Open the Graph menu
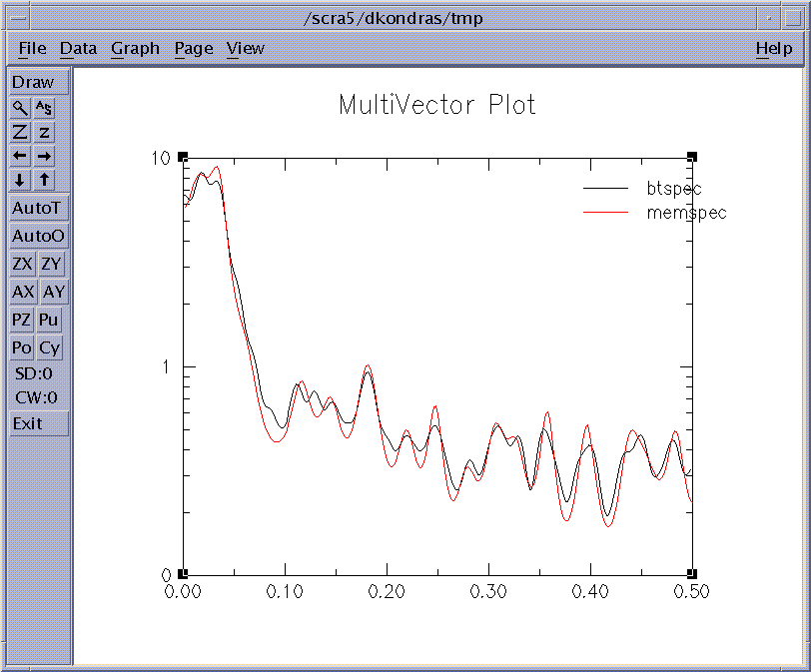The height and width of the screenshot is (672, 811). click(x=135, y=48)
